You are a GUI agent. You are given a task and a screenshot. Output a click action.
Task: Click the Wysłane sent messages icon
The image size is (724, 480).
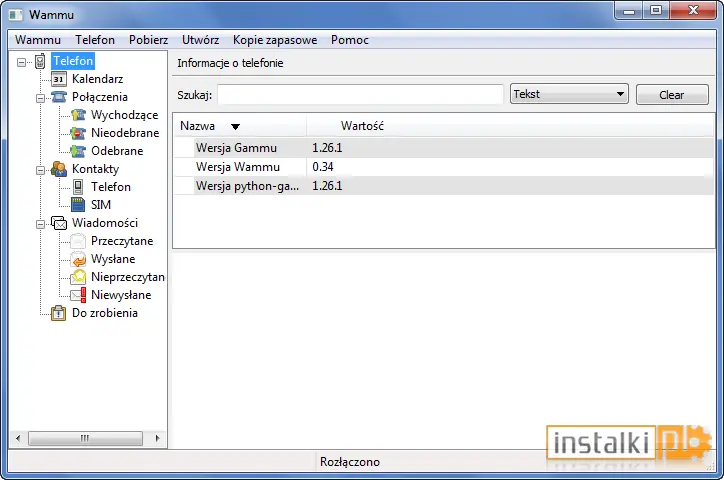[78, 259]
